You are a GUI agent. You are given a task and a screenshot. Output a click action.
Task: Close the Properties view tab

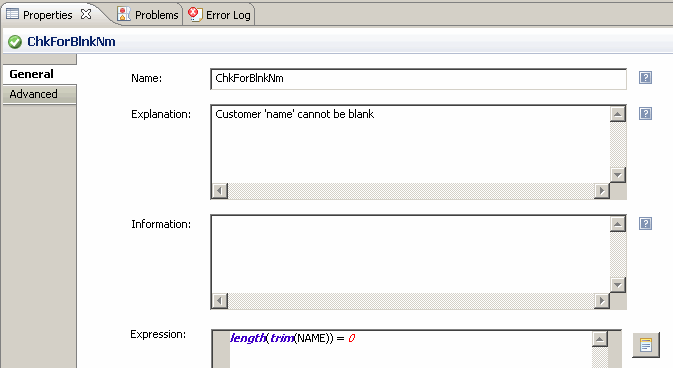(x=86, y=14)
